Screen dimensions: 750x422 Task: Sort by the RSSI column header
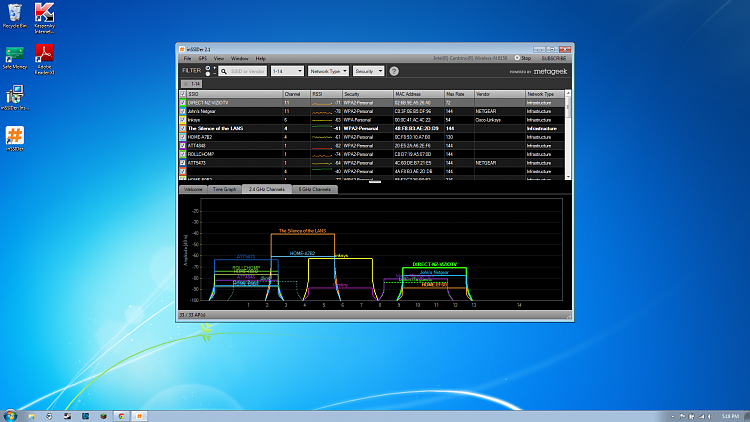pyautogui.click(x=326, y=94)
